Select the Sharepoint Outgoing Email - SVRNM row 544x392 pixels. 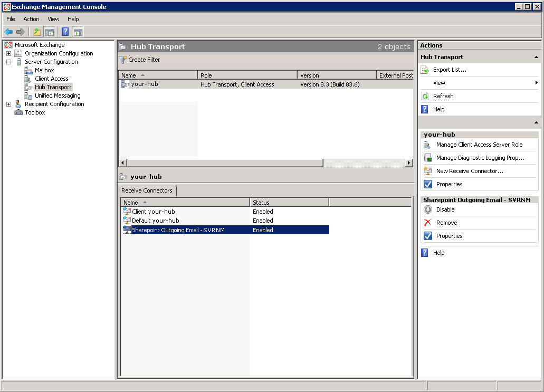pos(225,230)
